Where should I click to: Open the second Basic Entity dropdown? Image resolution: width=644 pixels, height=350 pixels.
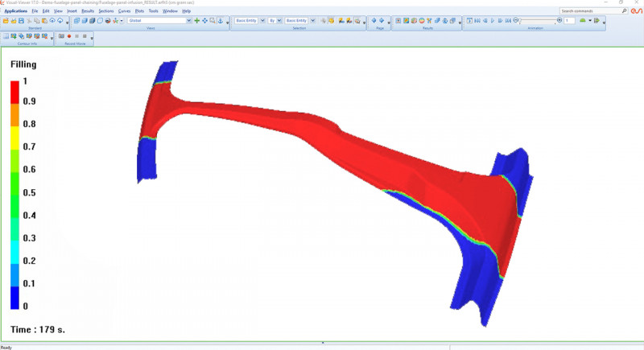pyautogui.click(x=313, y=20)
